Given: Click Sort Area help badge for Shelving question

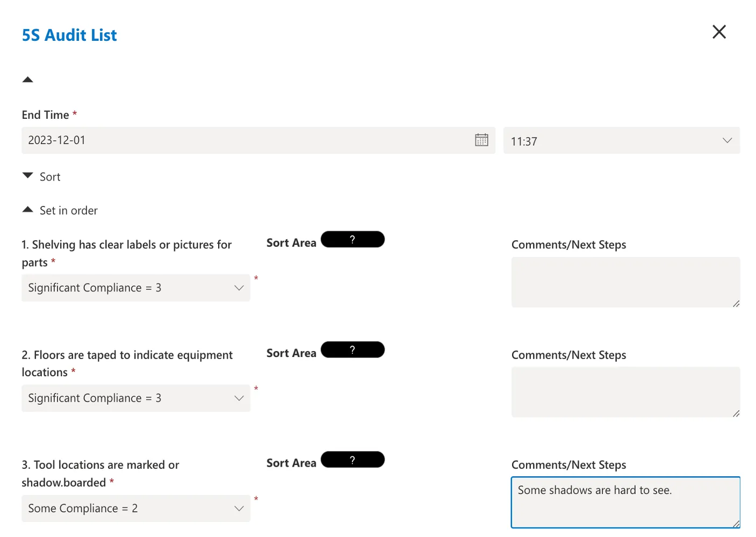Looking at the screenshot, I should [x=352, y=239].
